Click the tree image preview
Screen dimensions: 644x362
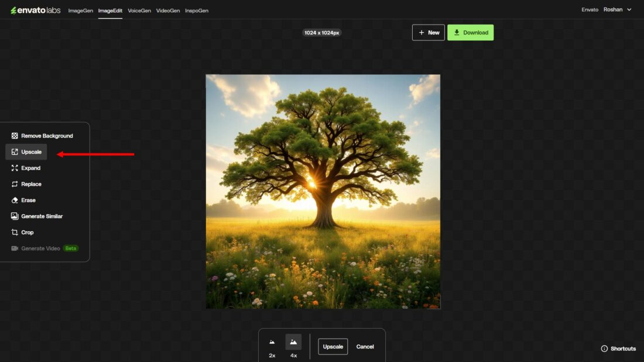coord(323,191)
